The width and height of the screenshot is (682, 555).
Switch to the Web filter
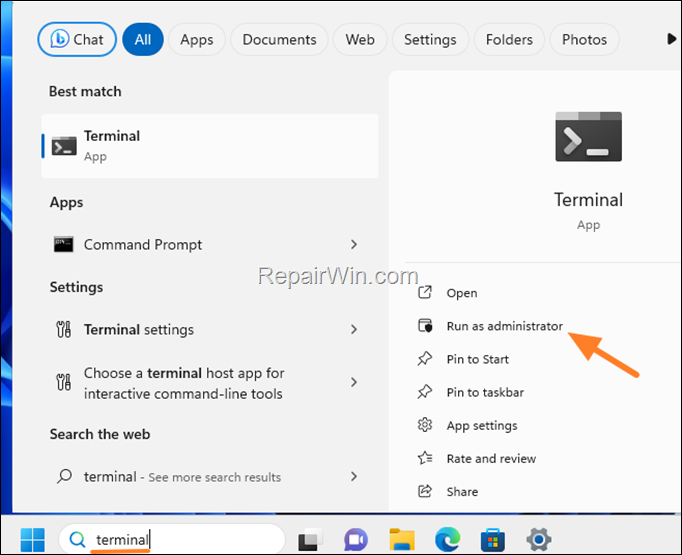[x=360, y=40]
